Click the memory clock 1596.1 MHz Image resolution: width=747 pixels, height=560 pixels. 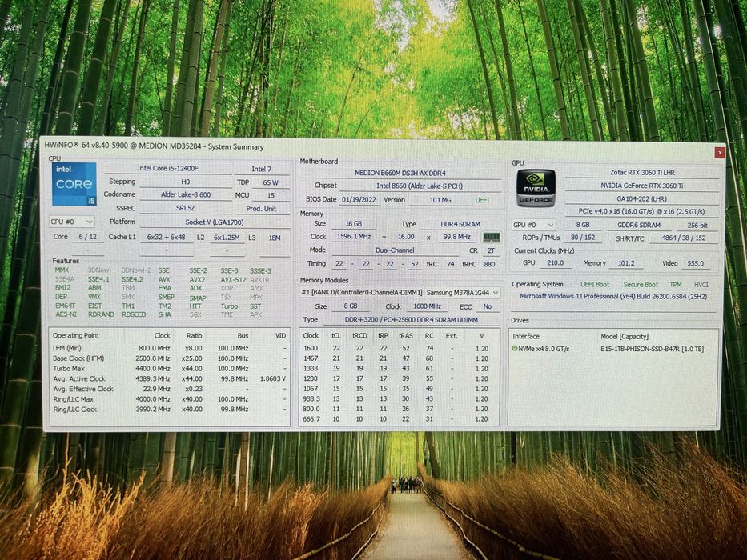(x=354, y=236)
